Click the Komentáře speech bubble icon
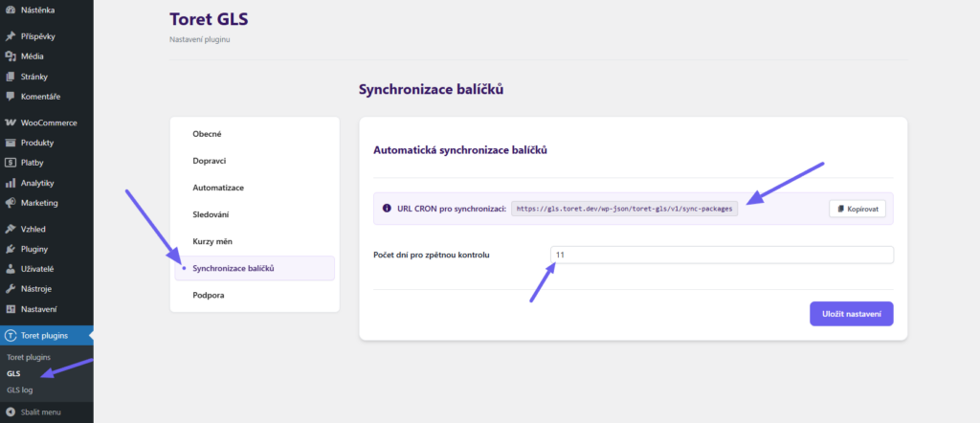 10,97
